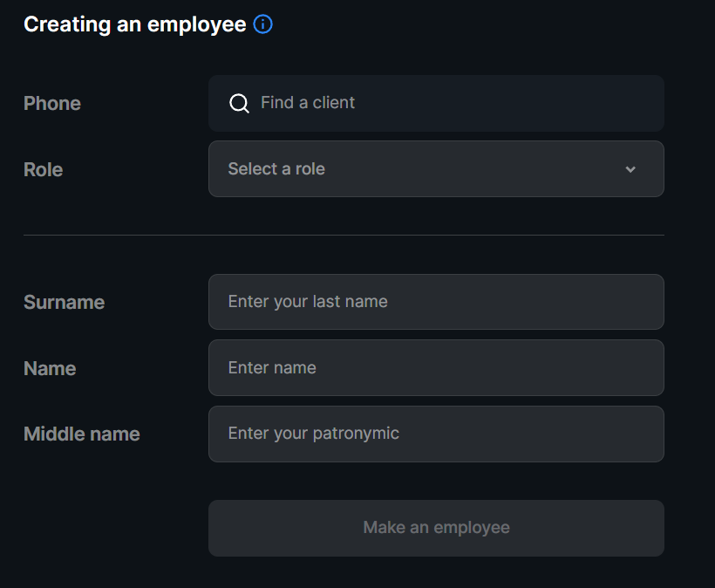This screenshot has width=715, height=588.
Task: Open the Select a role dropdown
Action: tap(436, 169)
